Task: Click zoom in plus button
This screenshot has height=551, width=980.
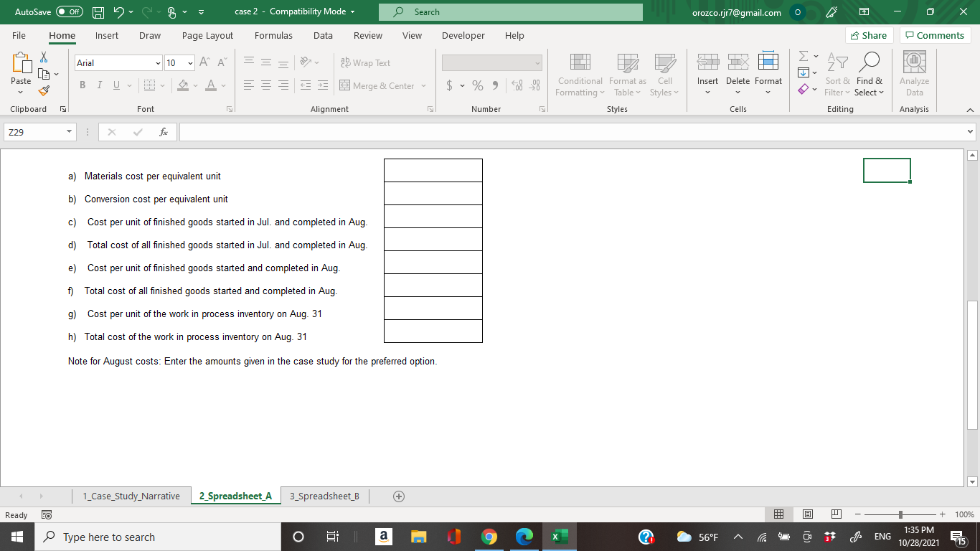Action: click(942, 514)
